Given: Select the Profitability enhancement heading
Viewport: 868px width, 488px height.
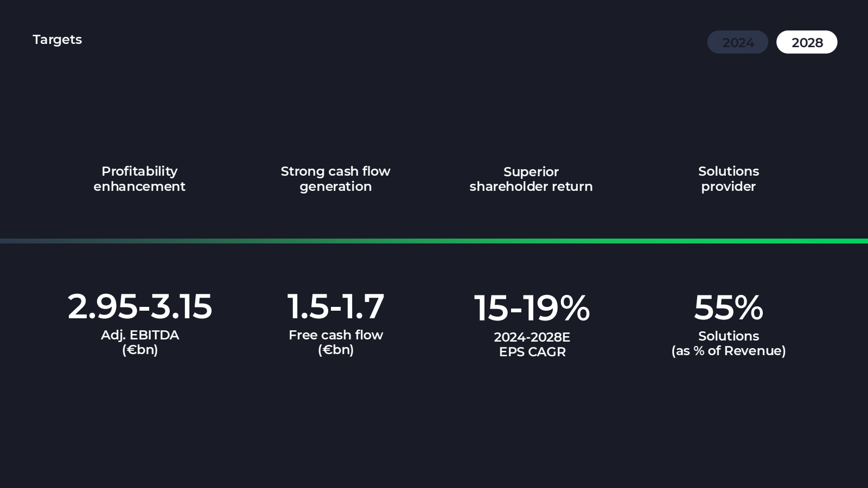Looking at the screenshot, I should coord(139,179).
